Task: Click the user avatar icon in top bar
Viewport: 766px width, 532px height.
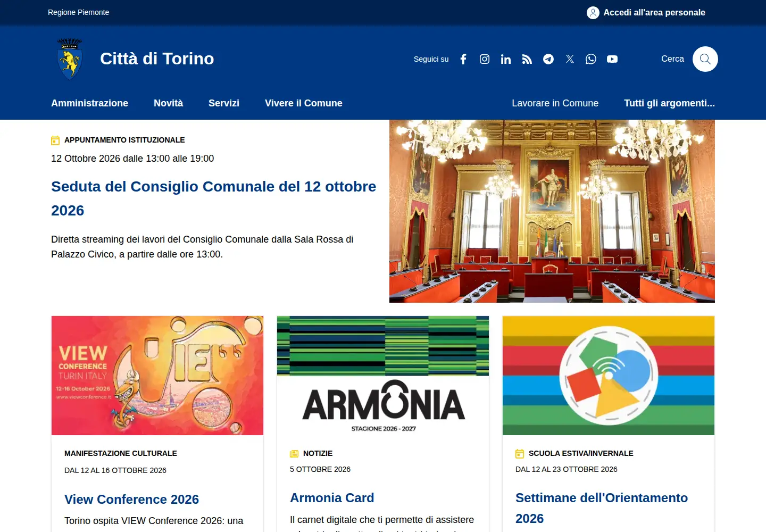Action: 593,13
